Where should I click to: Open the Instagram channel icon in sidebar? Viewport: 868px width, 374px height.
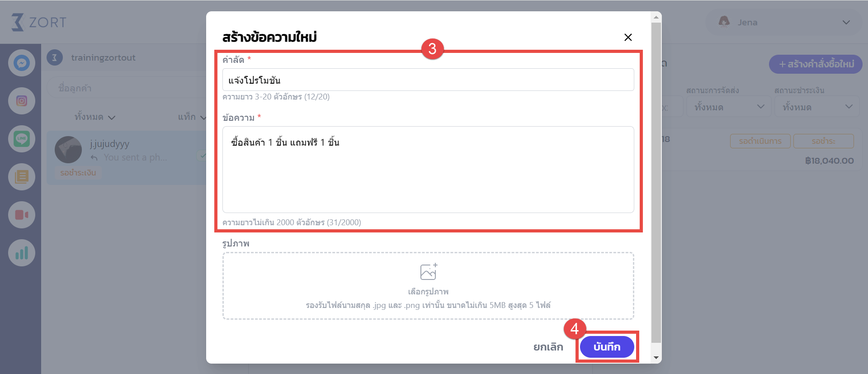coord(22,101)
